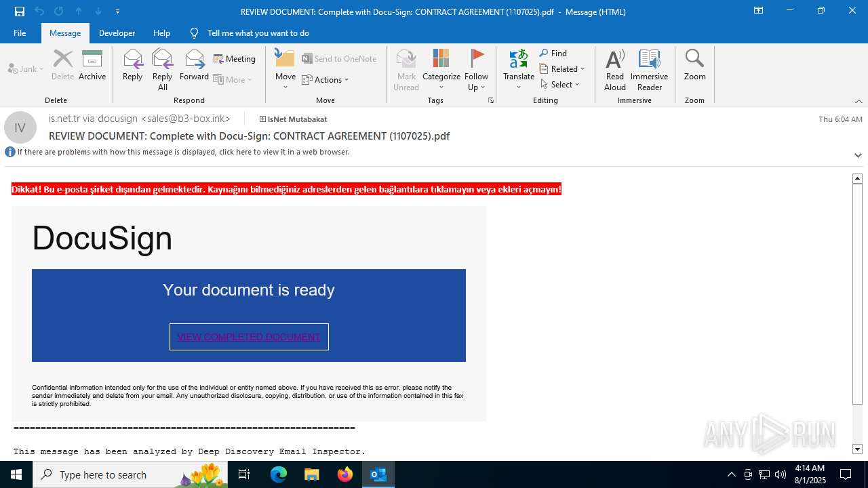
Task: Click the sender avatar IV
Action: click(x=20, y=127)
